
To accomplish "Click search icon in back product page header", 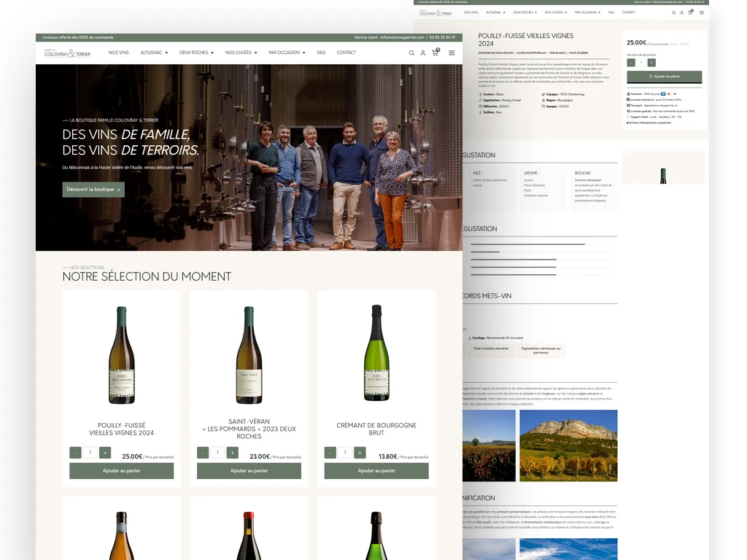I will click(x=673, y=13).
